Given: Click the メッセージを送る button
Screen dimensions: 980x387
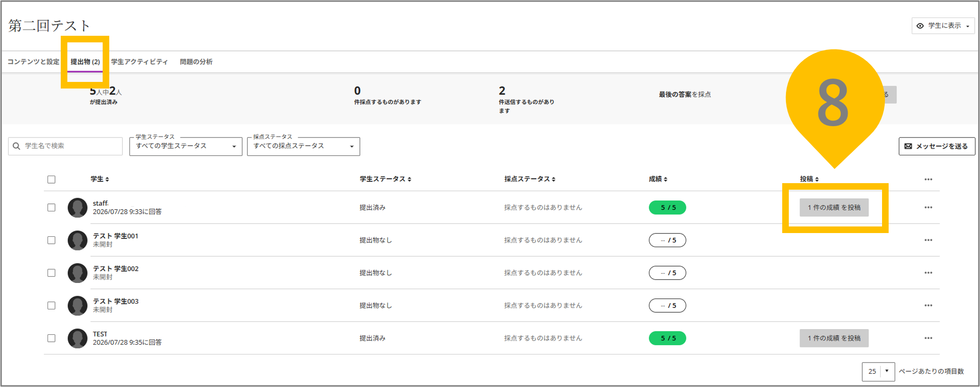Looking at the screenshot, I should [x=937, y=146].
